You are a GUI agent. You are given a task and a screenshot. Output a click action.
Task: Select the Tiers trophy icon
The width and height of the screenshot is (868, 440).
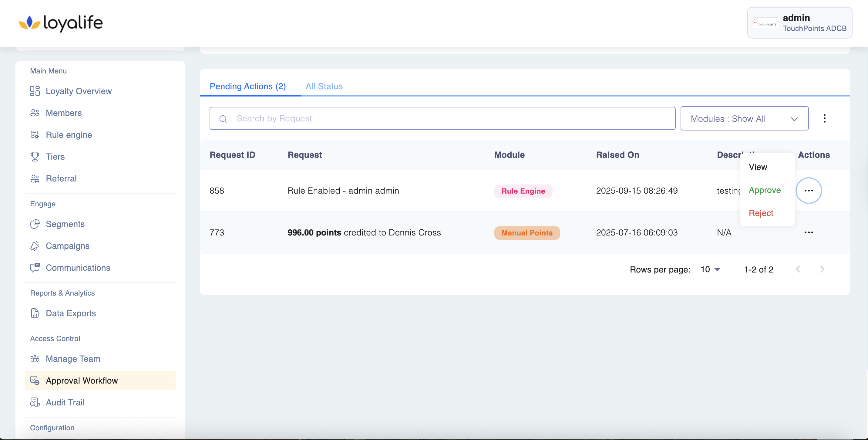(35, 157)
